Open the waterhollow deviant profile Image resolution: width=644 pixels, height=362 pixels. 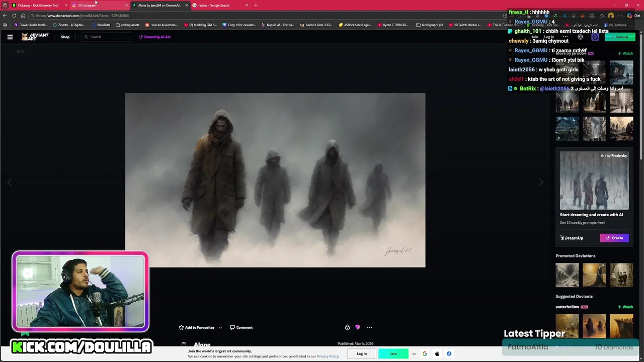coord(567,307)
